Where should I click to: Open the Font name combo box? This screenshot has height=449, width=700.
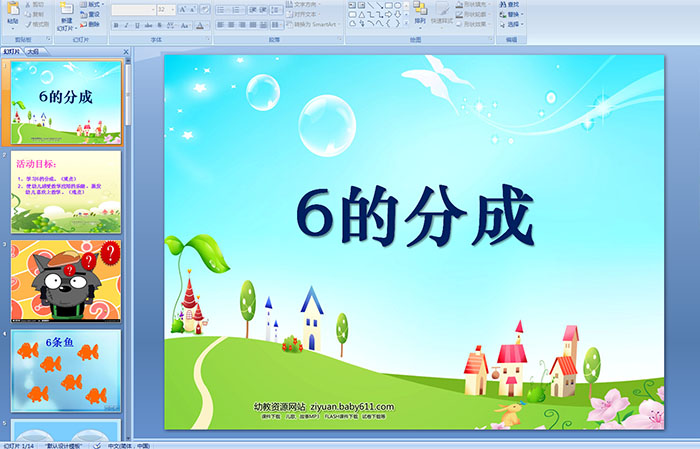coord(133,9)
